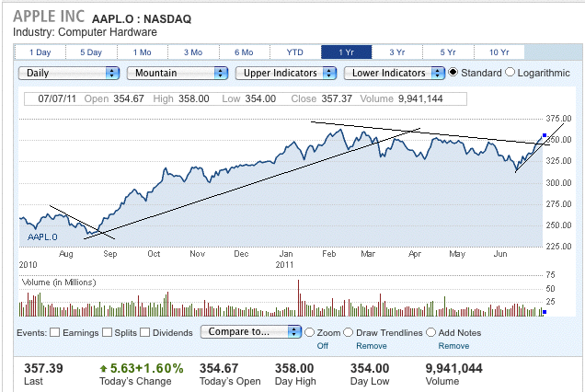Click the 375.00 price axis label
The height and width of the screenshot is (392, 585).
(558, 119)
